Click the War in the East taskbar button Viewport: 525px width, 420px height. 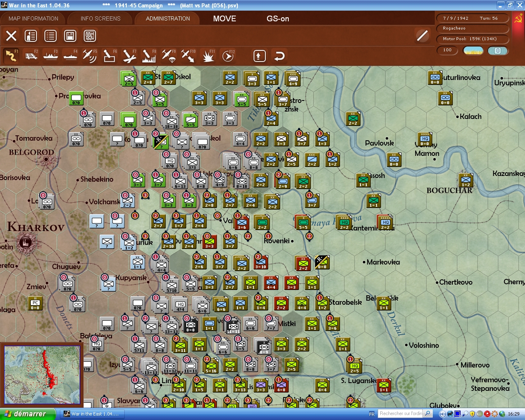92,414
